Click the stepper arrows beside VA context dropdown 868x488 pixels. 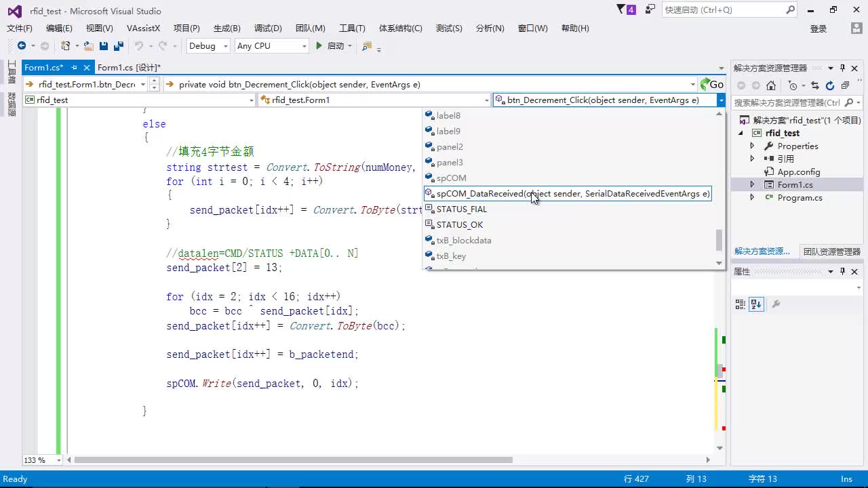tap(155, 84)
